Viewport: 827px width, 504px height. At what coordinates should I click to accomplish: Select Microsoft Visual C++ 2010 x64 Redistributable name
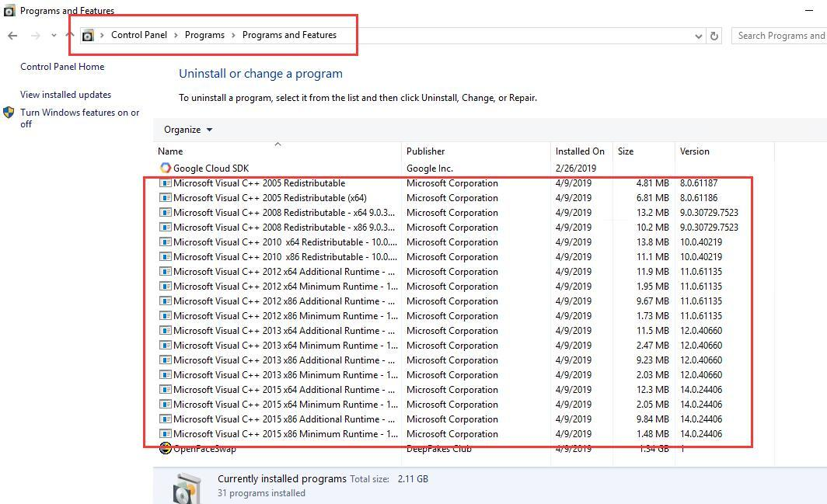click(x=284, y=242)
